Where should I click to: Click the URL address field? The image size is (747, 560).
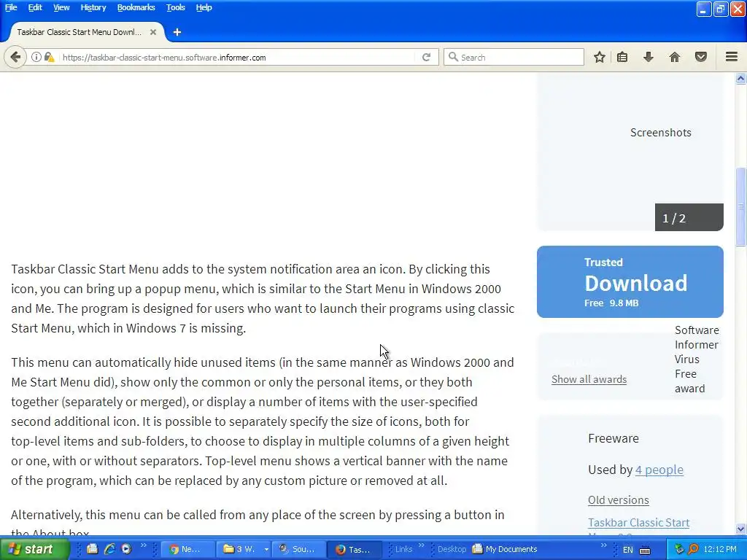click(239, 57)
